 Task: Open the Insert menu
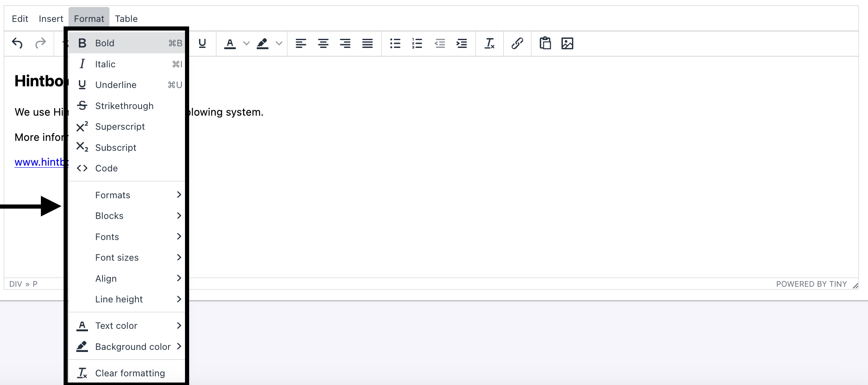coord(51,19)
